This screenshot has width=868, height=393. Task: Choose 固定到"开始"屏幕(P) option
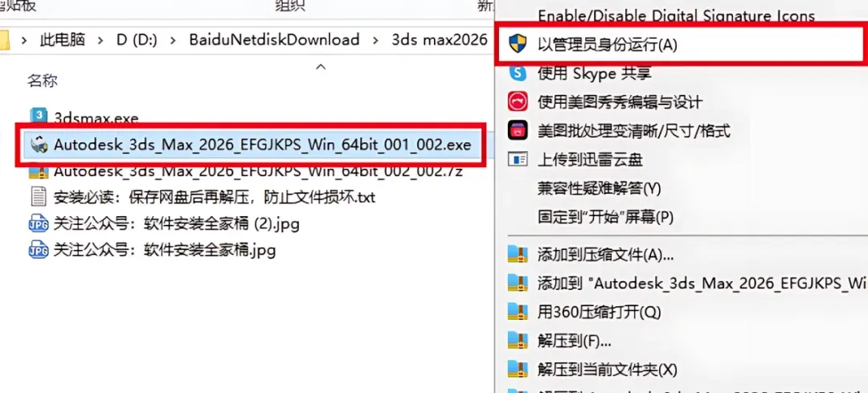(606, 216)
